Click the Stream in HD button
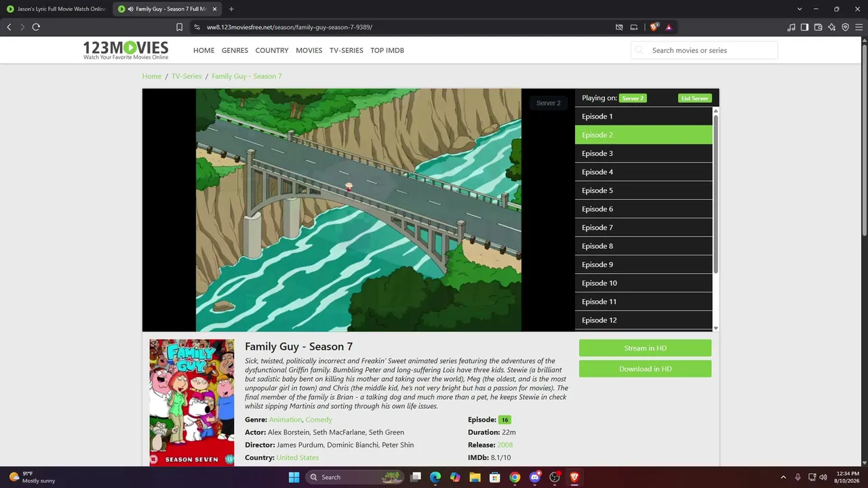This screenshot has height=488, width=868. click(645, 348)
